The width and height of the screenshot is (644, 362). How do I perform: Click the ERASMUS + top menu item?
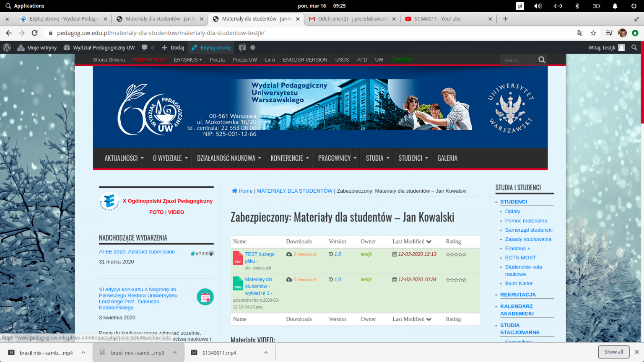coord(188,60)
